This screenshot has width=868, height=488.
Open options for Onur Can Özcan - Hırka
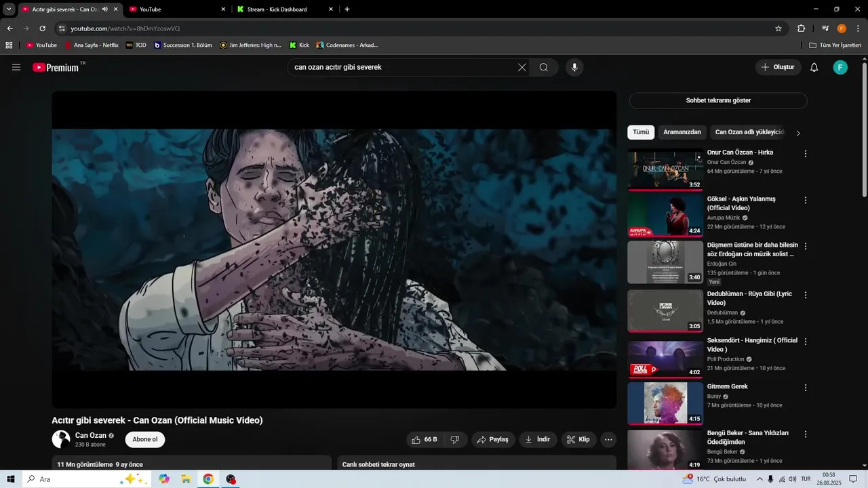coord(806,154)
